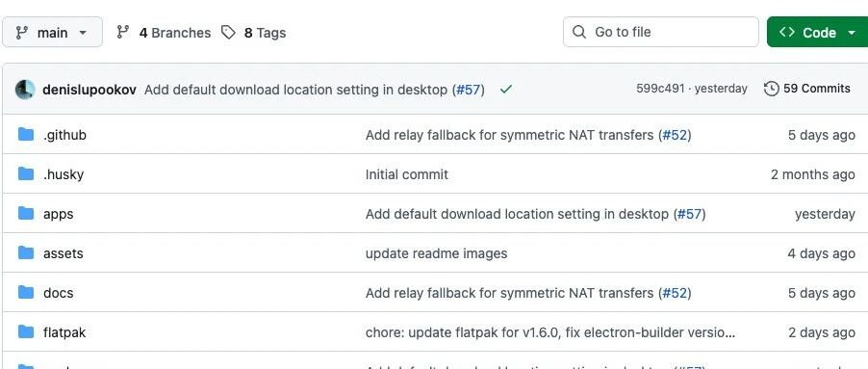Click the denislupookov avatar image

point(25,90)
